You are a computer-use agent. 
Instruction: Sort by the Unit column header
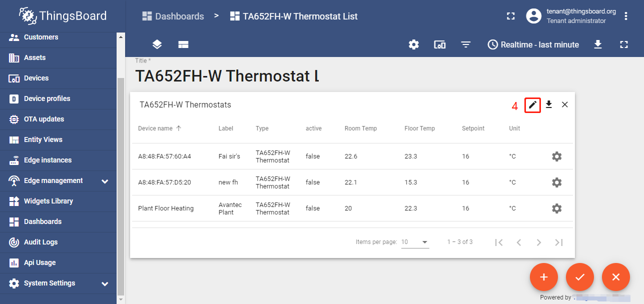pyautogui.click(x=514, y=128)
